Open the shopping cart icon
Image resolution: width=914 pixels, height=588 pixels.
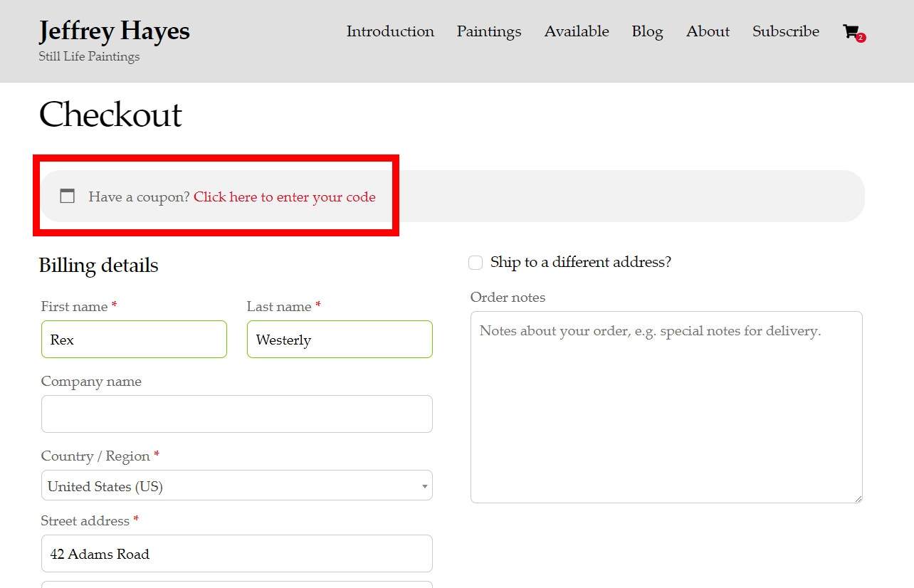tap(850, 31)
